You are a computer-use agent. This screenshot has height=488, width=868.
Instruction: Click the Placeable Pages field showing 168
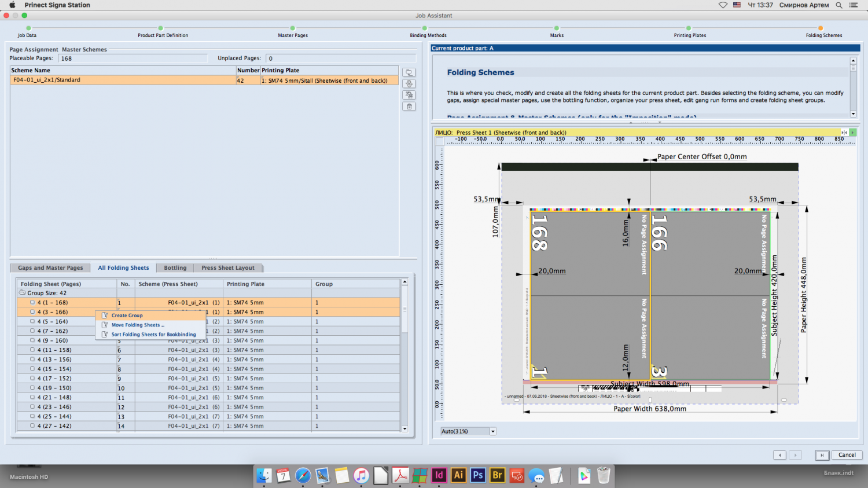(x=133, y=58)
